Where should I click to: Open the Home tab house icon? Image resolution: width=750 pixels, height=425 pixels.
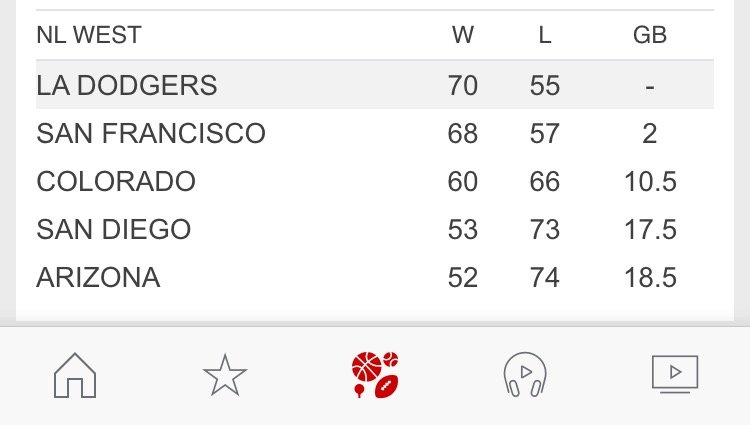(x=75, y=375)
